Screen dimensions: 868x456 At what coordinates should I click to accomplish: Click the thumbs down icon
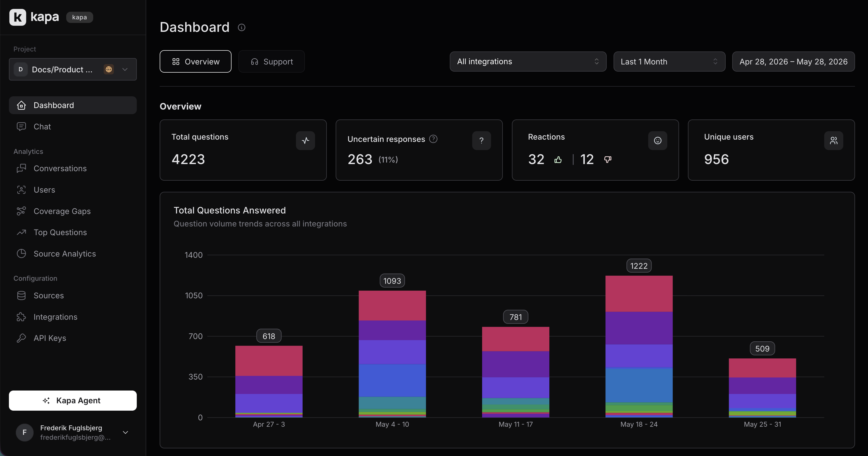tap(607, 159)
